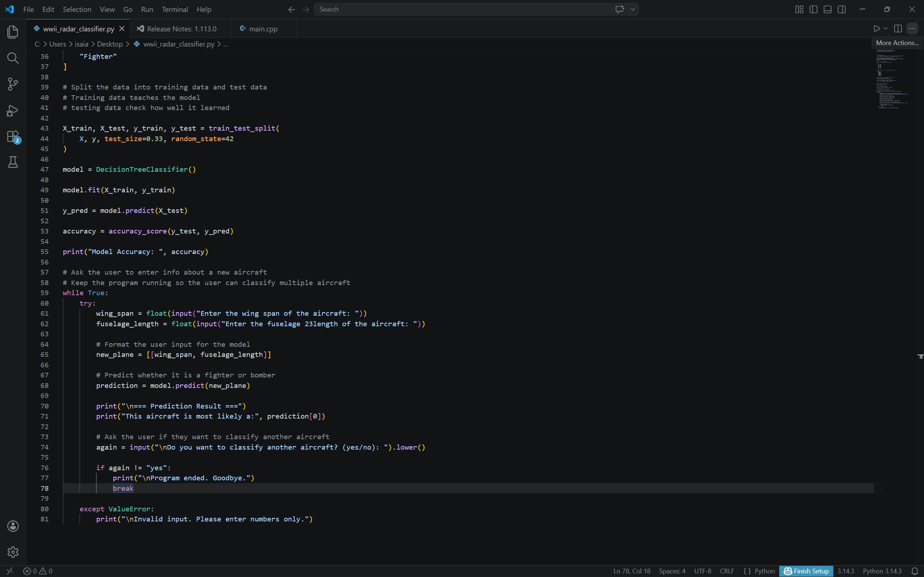Open the Search view in the Activity Bar
This screenshot has width=924, height=577.
click(13, 58)
